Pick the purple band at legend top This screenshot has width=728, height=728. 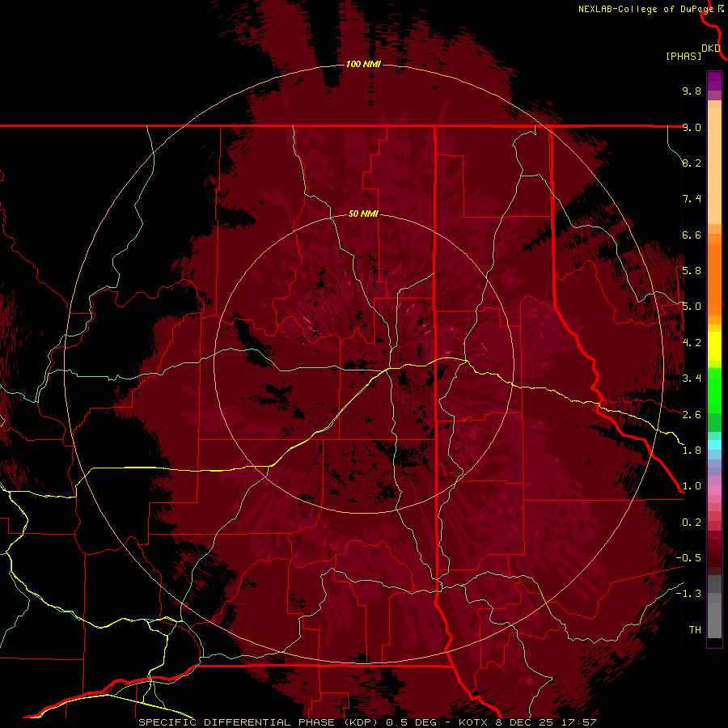714,81
